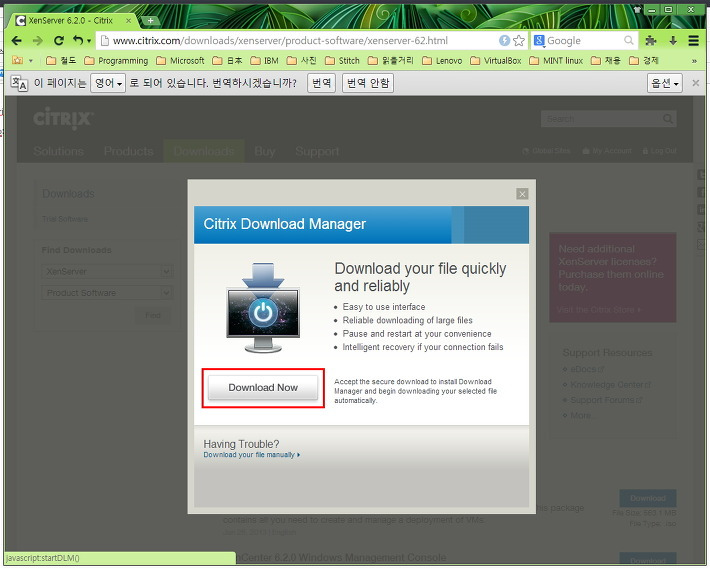Bookmark the page with the star icon
The height and width of the screenshot is (569, 710).
(x=519, y=41)
